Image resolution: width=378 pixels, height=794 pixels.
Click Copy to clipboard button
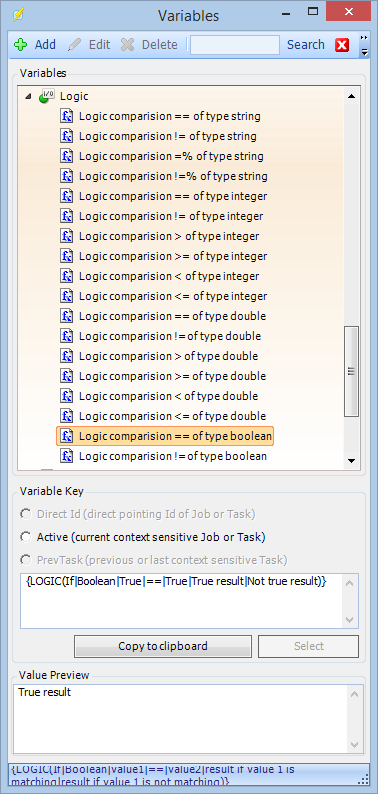163,646
